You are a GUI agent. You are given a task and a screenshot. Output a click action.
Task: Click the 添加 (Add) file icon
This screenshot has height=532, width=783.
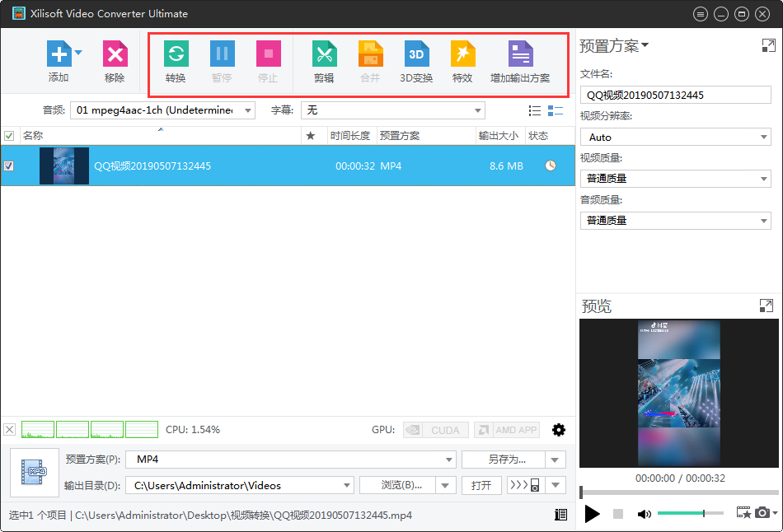(x=59, y=54)
